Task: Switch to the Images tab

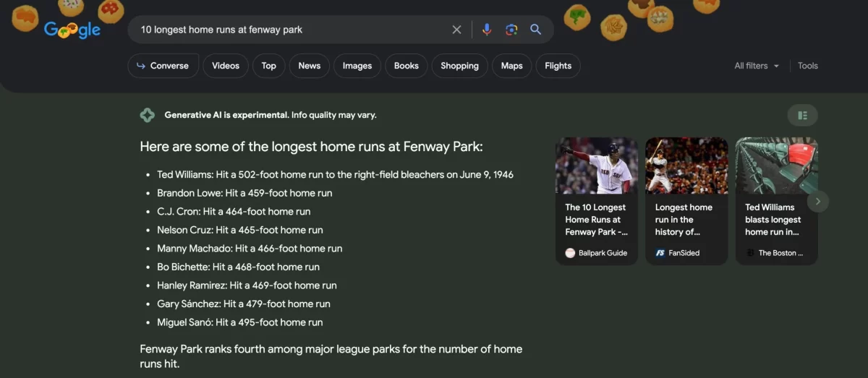Action: point(357,66)
